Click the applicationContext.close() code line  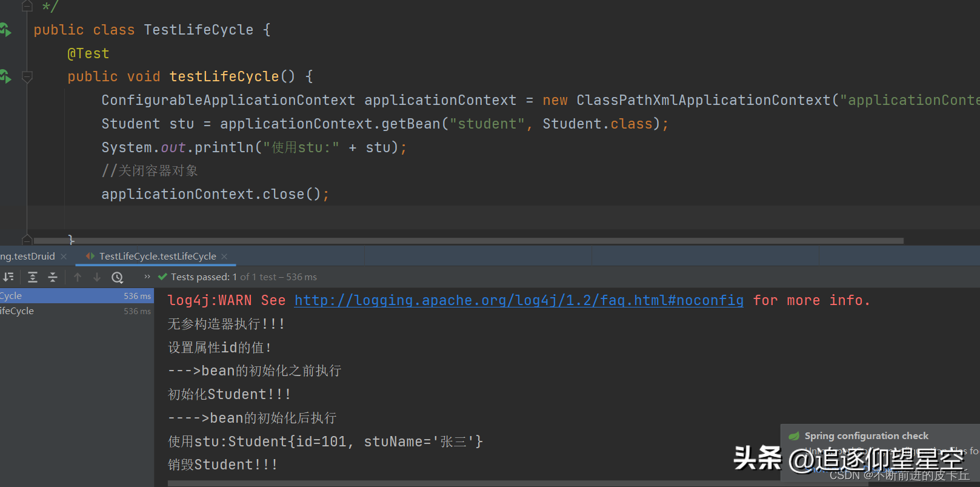click(215, 194)
